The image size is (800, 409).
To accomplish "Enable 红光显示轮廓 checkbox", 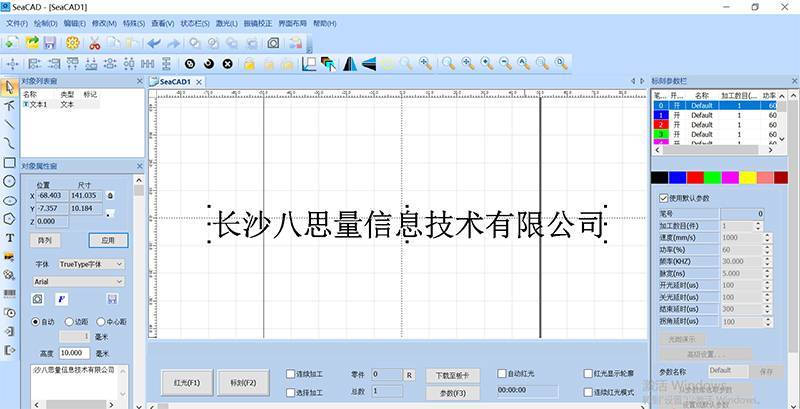I will [x=588, y=374].
